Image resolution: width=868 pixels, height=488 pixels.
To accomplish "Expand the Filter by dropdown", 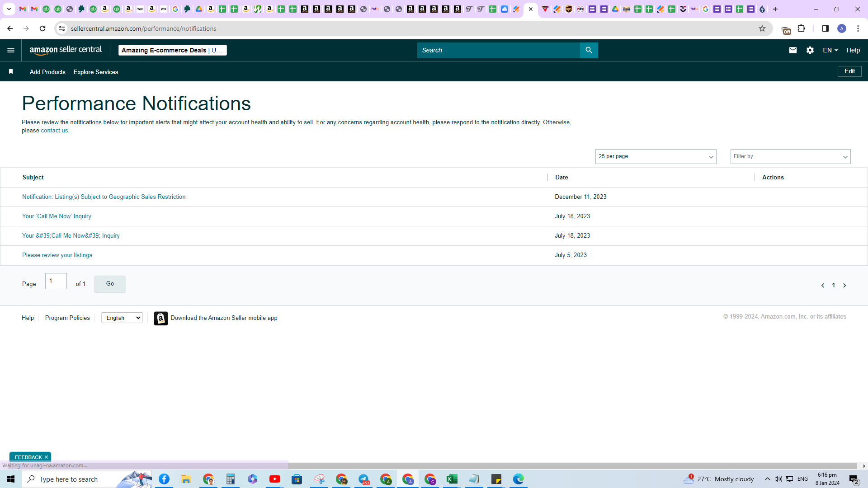I will (x=790, y=156).
